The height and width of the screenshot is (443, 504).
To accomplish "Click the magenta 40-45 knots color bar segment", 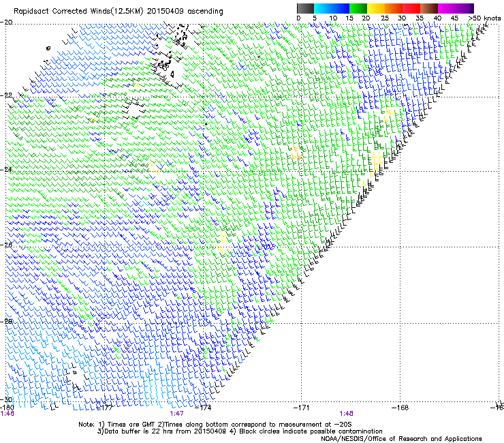I will pos(447,8).
